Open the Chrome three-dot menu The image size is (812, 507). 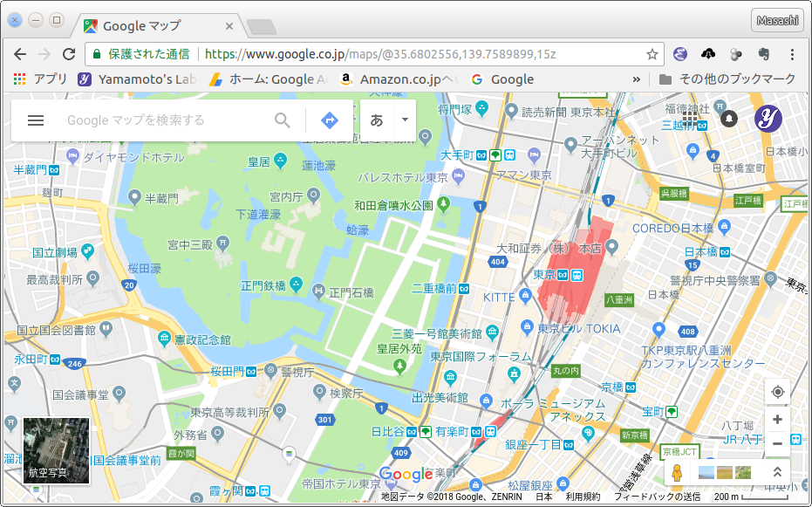(792, 54)
